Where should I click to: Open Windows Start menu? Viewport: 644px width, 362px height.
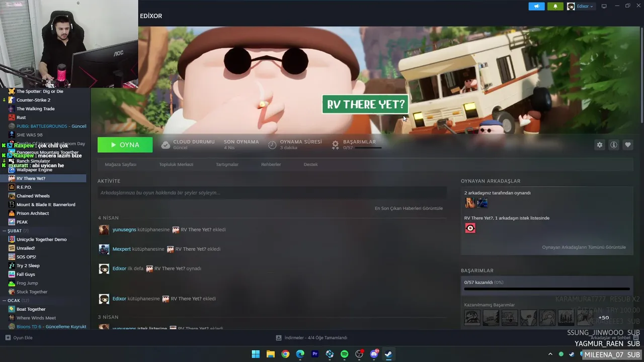(x=256, y=354)
